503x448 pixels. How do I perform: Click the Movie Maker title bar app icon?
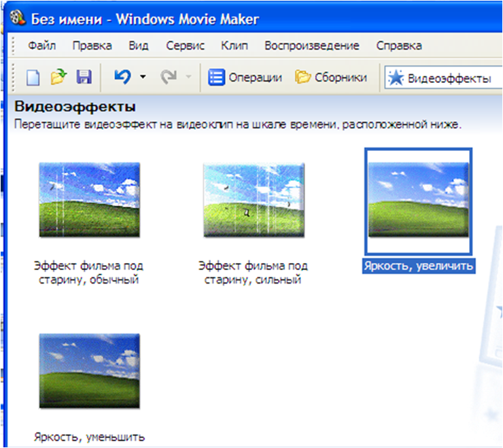point(17,18)
